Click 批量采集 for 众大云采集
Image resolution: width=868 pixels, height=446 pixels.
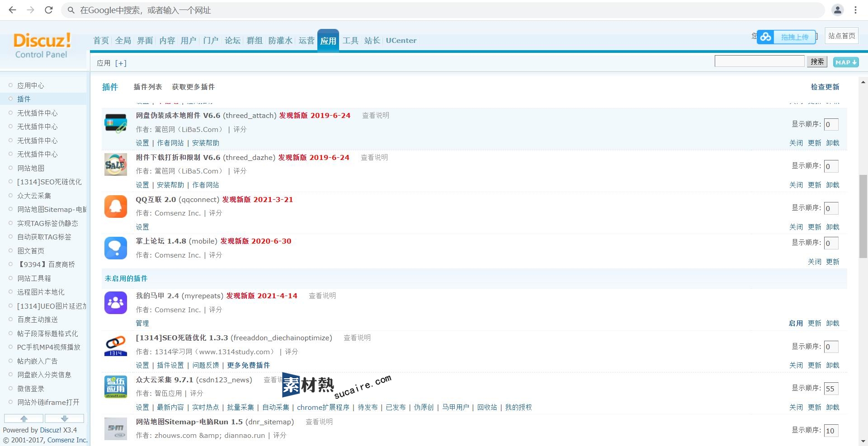click(241, 407)
